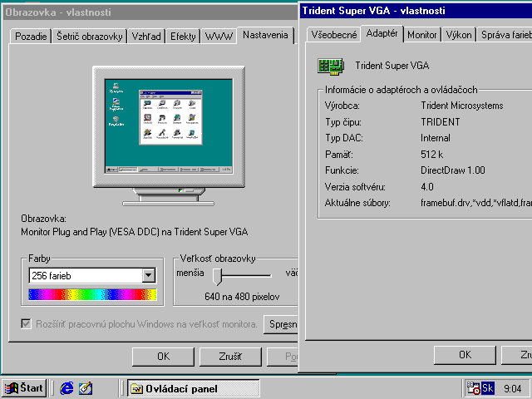The height and width of the screenshot is (399, 532).
Task: Click the Start button
Action: tap(24, 388)
